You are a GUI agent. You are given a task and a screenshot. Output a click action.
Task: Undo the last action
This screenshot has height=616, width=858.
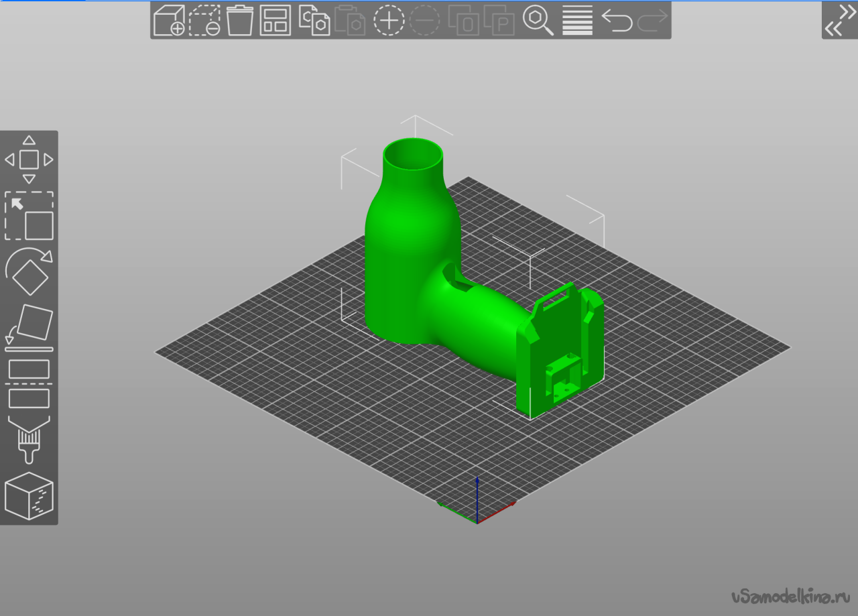click(617, 21)
